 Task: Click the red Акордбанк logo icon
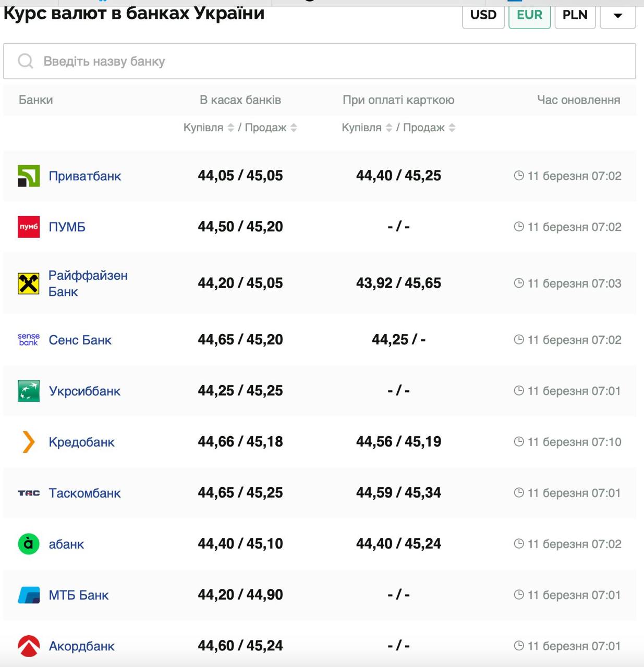pyautogui.click(x=29, y=646)
